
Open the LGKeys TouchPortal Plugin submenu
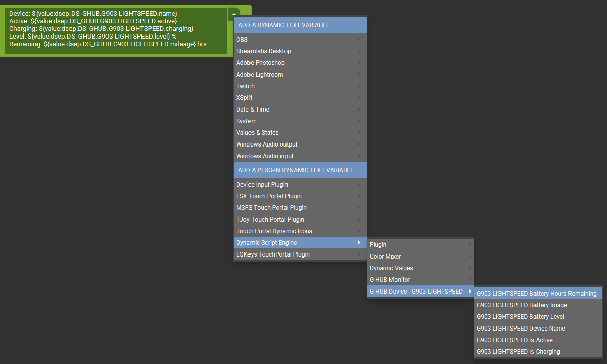point(300,254)
